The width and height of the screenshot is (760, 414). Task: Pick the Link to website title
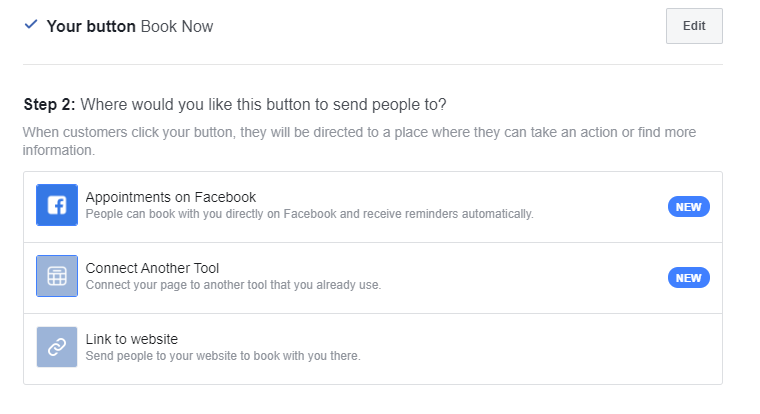point(132,339)
